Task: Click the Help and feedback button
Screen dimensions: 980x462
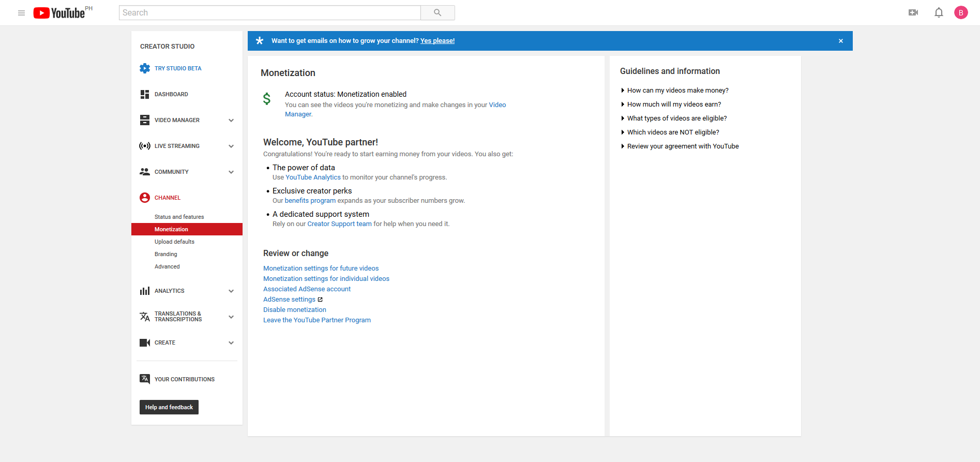Action: click(x=169, y=407)
